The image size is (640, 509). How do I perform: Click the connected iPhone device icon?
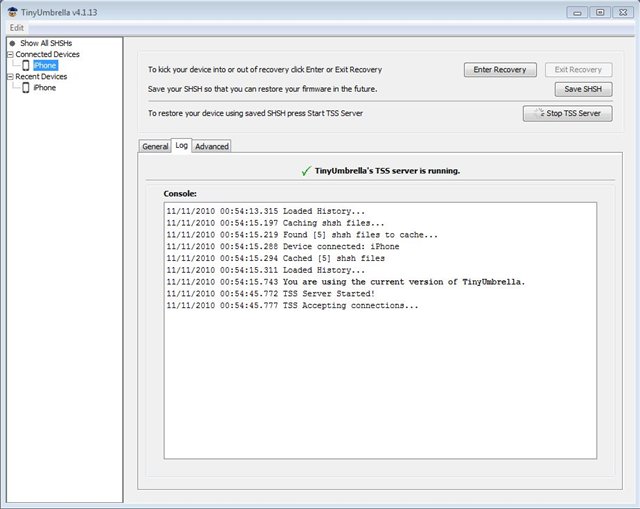26,65
